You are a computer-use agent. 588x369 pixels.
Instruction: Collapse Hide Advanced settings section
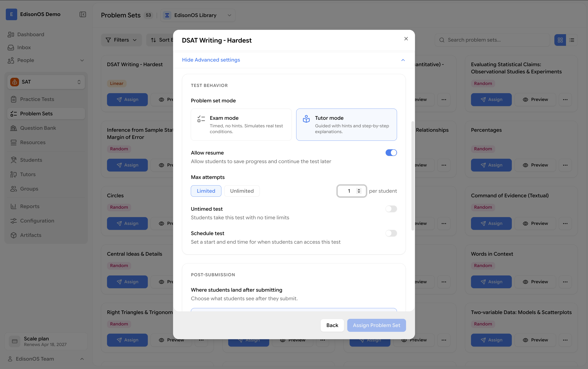pos(294,60)
